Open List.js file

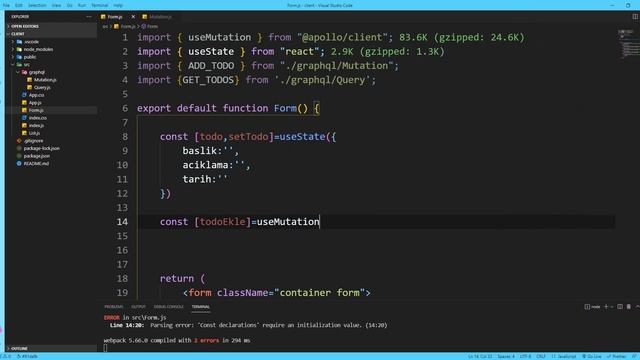tap(34, 133)
